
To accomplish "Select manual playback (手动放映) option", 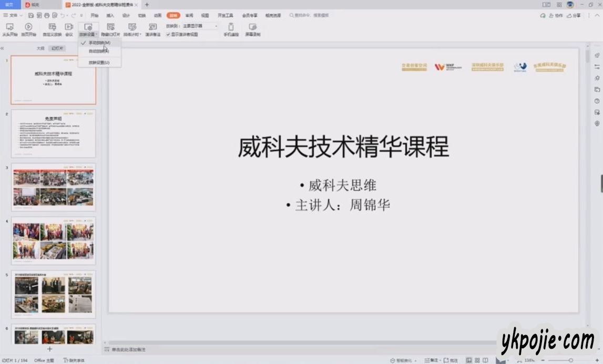I will (x=99, y=43).
